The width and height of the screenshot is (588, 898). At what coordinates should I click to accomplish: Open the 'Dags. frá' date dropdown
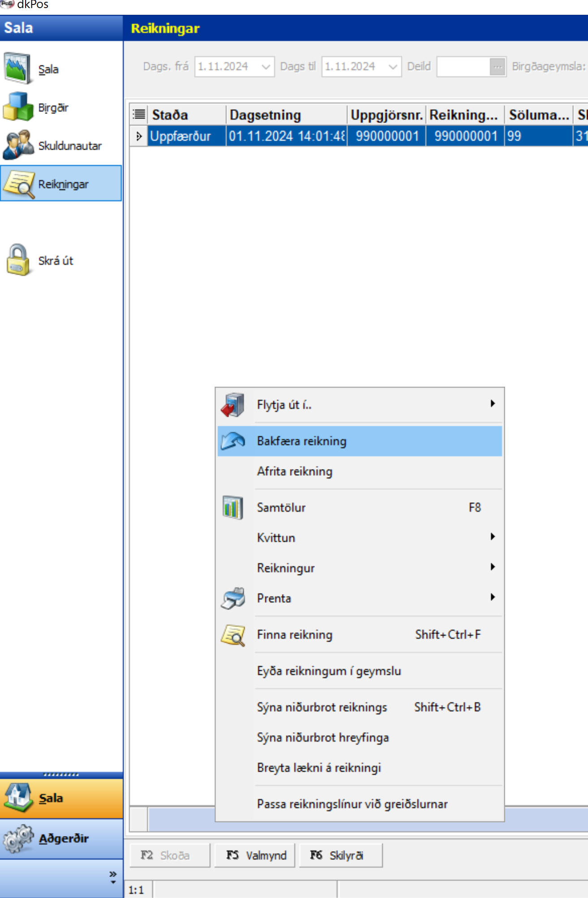click(x=265, y=67)
